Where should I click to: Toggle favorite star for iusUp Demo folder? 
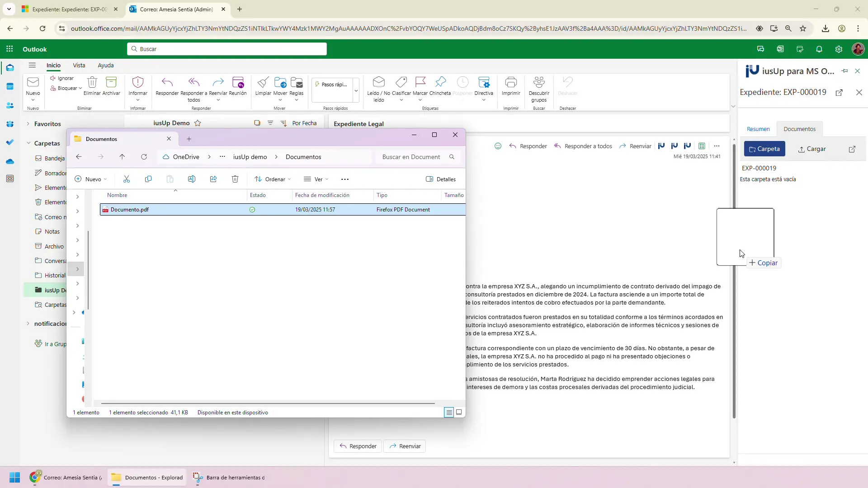point(198,123)
